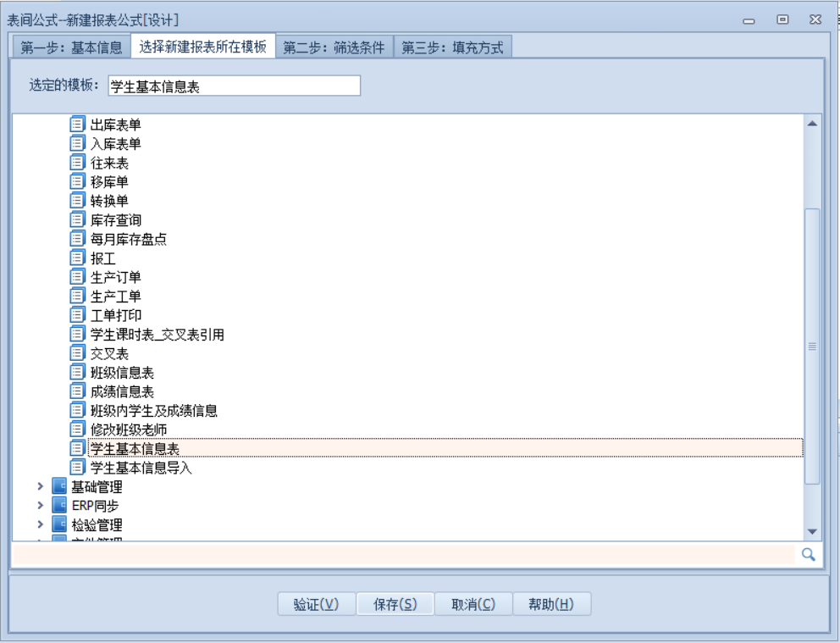Click the ERP同步 folder icon
840x643 pixels.
coord(59,506)
